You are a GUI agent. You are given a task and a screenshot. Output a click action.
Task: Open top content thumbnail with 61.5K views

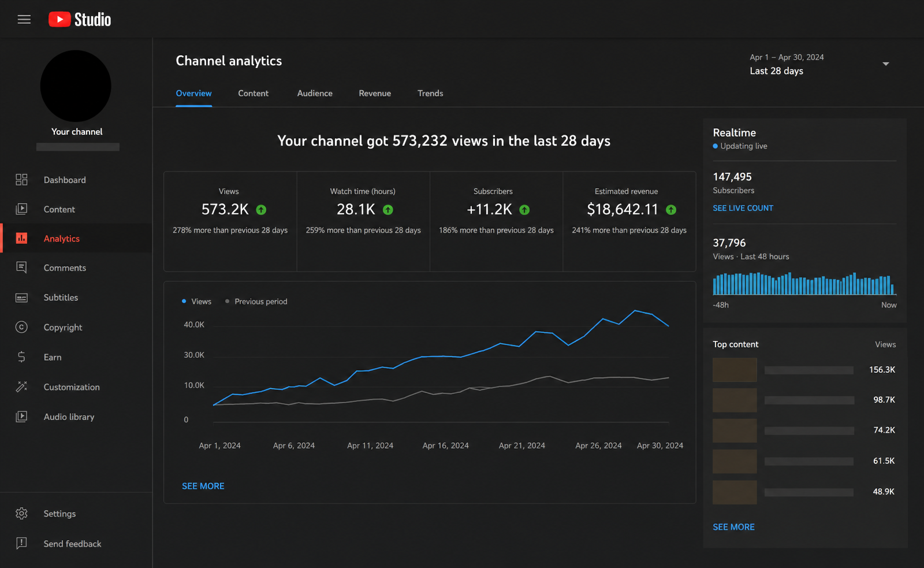(x=735, y=461)
